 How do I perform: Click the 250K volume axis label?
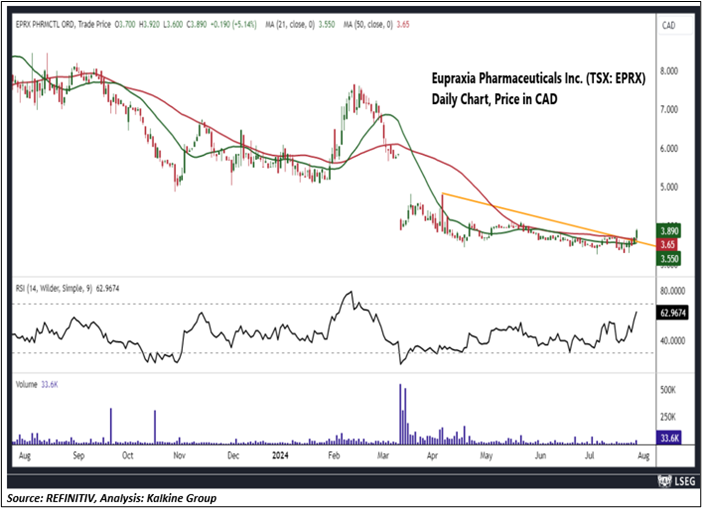[668, 417]
